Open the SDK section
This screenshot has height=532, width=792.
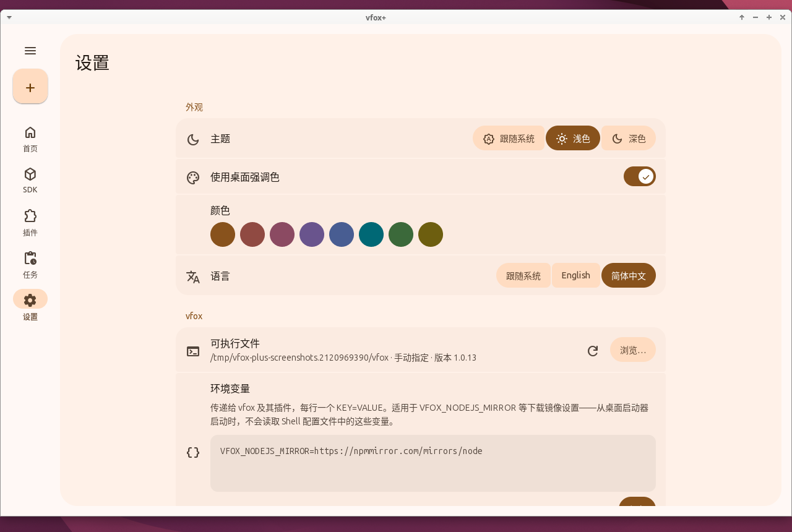[30, 181]
